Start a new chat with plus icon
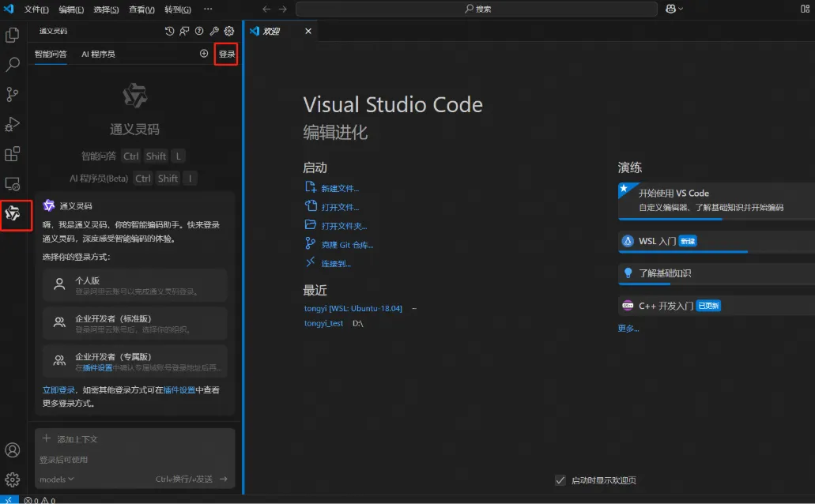815x504 pixels. pos(204,54)
